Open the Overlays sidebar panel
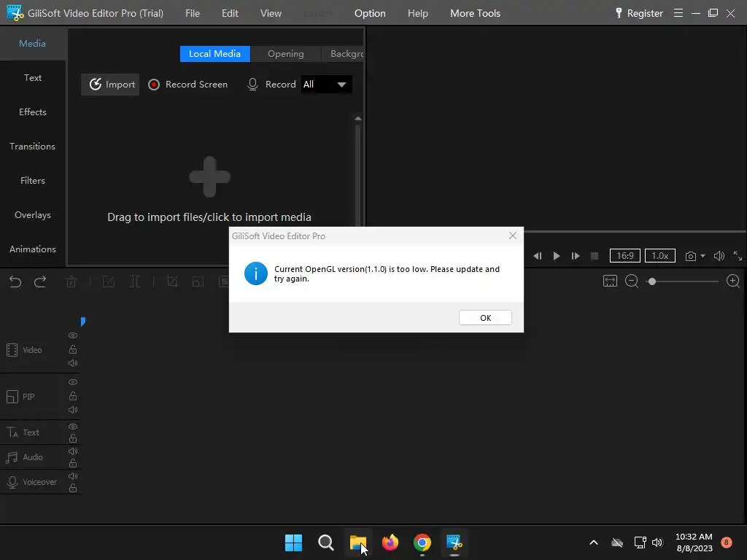The height and width of the screenshot is (560, 747). click(x=32, y=215)
